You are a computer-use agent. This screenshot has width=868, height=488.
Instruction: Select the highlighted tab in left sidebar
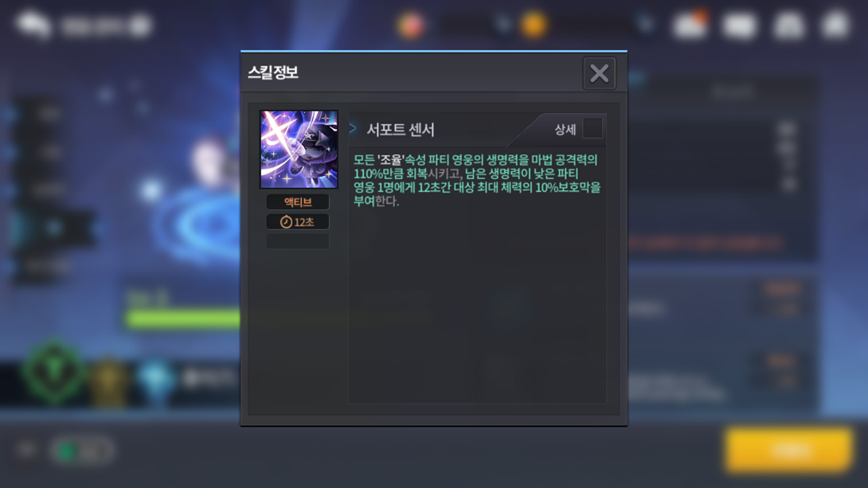tap(53, 228)
